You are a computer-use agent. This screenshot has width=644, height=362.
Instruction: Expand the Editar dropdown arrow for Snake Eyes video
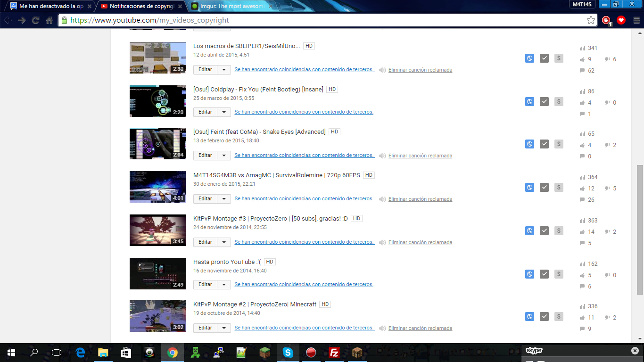(224, 156)
